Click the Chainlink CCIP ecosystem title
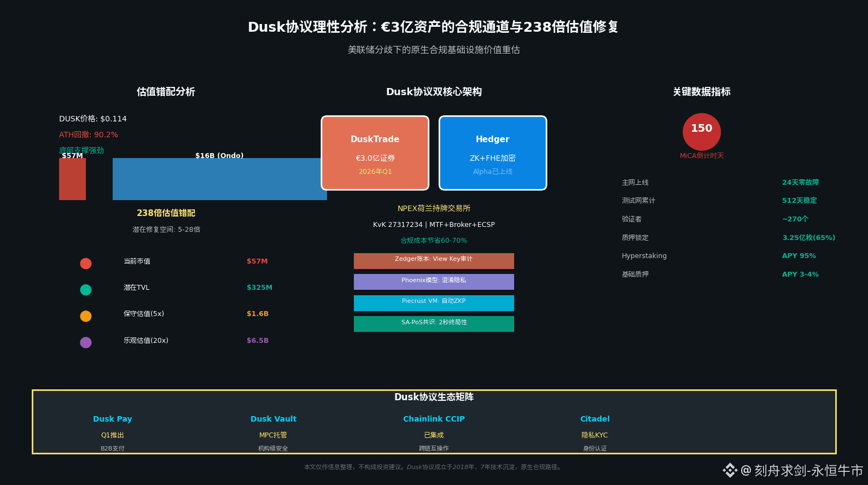The image size is (868, 485). pyautogui.click(x=434, y=419)
